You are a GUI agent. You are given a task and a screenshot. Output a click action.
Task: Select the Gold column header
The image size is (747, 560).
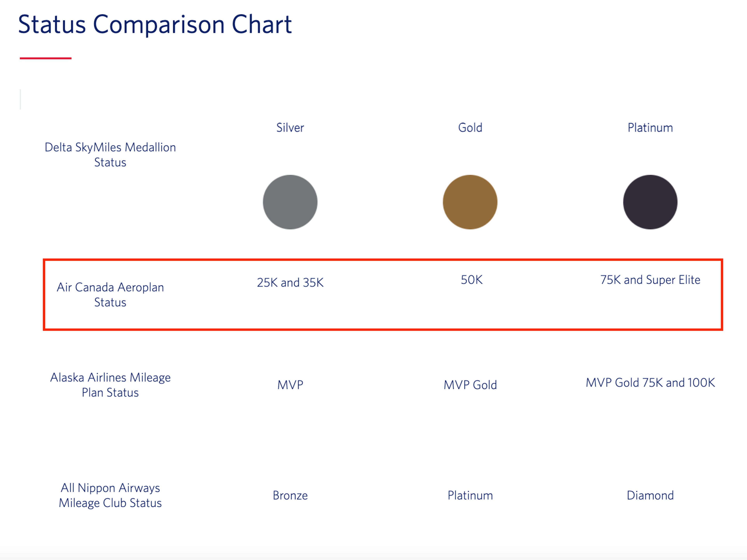pyautogui.click(x=470, y=128)
